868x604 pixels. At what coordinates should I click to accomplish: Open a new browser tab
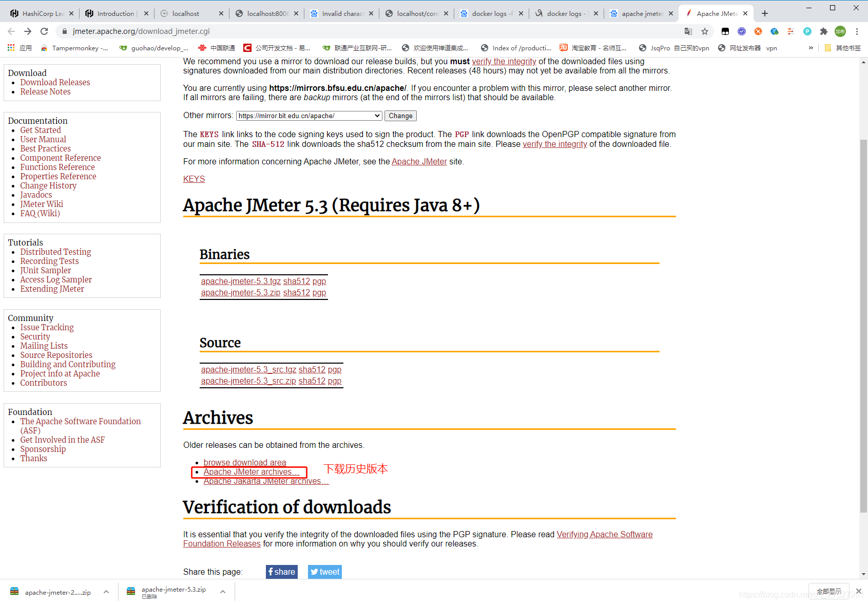pyautogui.click(x=765, y=13)
